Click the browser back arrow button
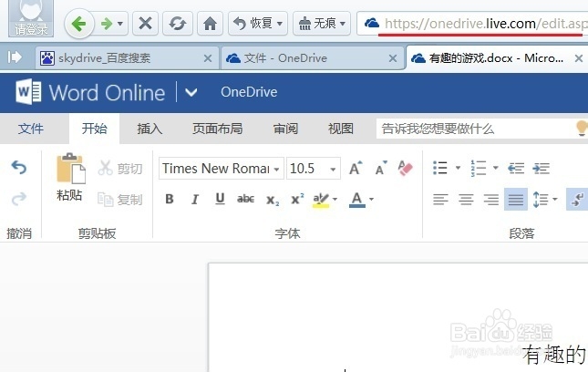Image resolution: width=588 pixels, height=372 pixels. click(x=78, y=25)
